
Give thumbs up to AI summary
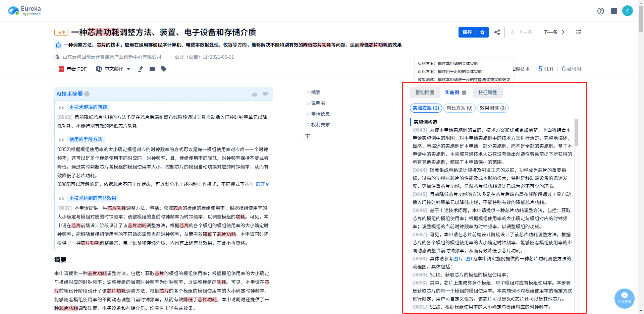point(255,94)
